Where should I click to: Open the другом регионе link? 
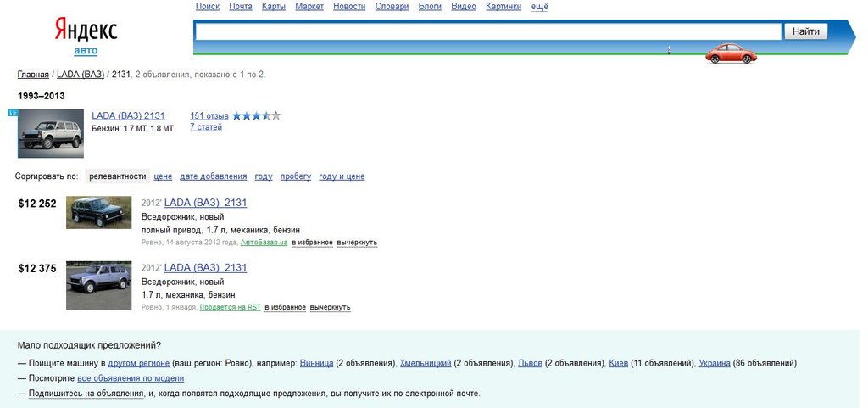(x=139, y=364)
